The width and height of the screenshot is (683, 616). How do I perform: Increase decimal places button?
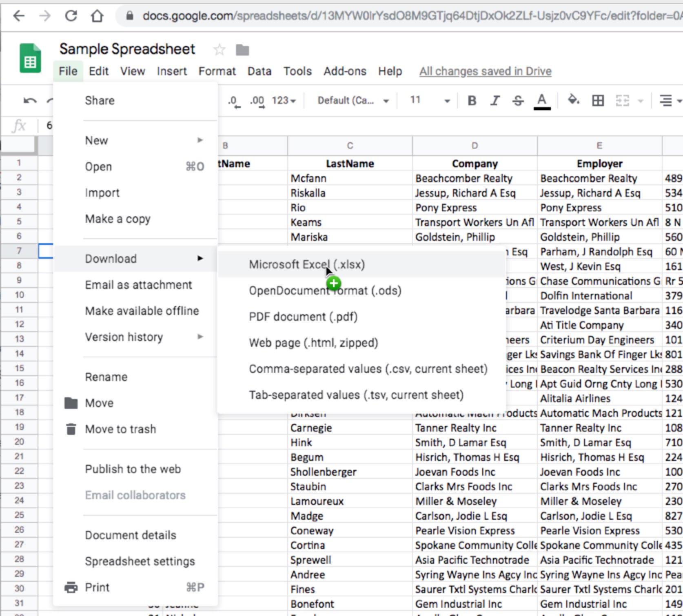(x=257, y=101)
